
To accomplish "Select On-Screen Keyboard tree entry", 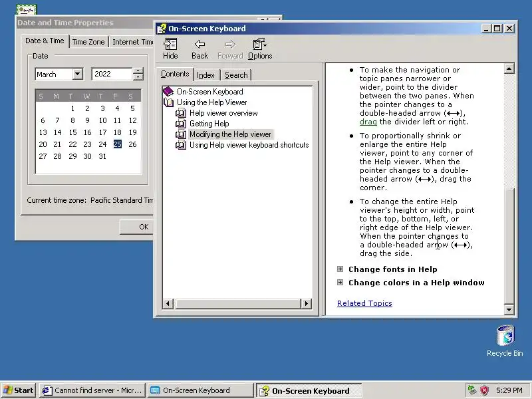I will click(x=209, y=92).
